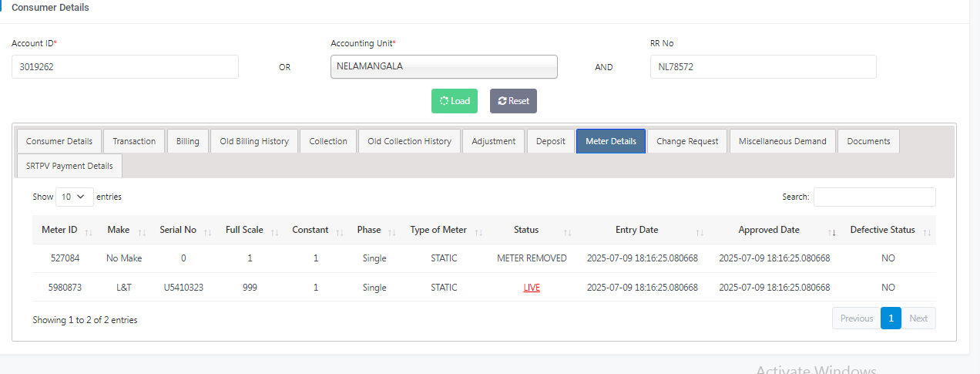Sort by Approved Date sort icon
The height and width of the screenshot is (374, 980).
point(832,231)
